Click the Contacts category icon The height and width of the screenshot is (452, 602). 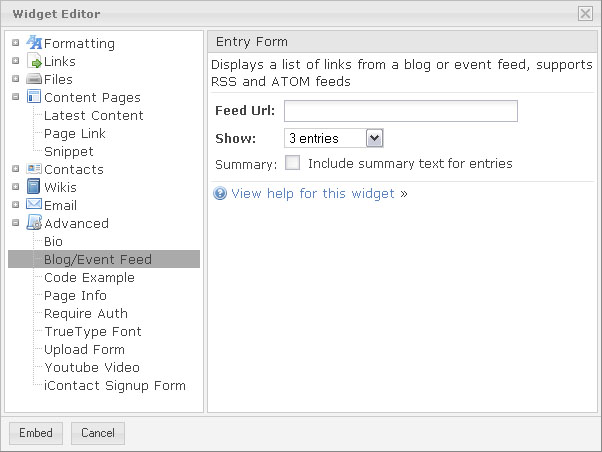click(x=33, y=169)
